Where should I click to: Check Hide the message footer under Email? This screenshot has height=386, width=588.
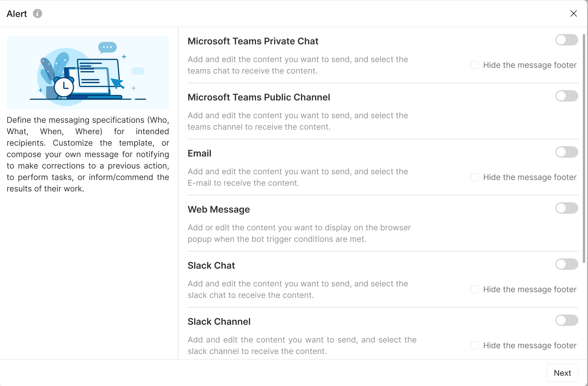pos(474,177)
